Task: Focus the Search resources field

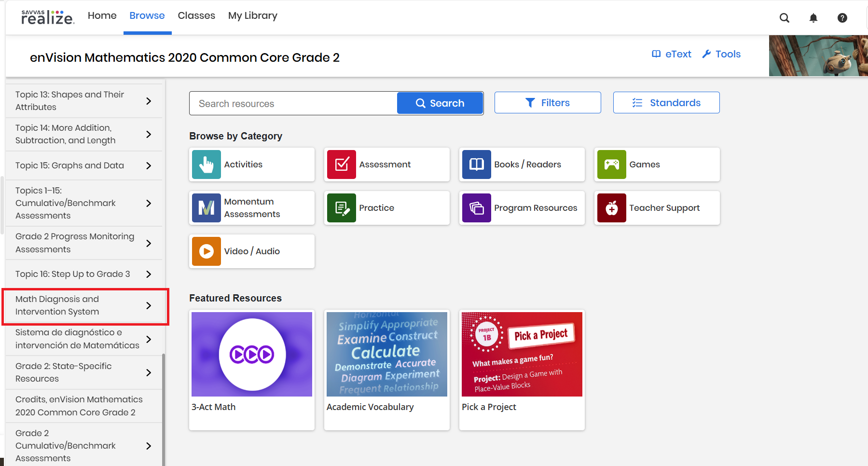Action: 293,103
